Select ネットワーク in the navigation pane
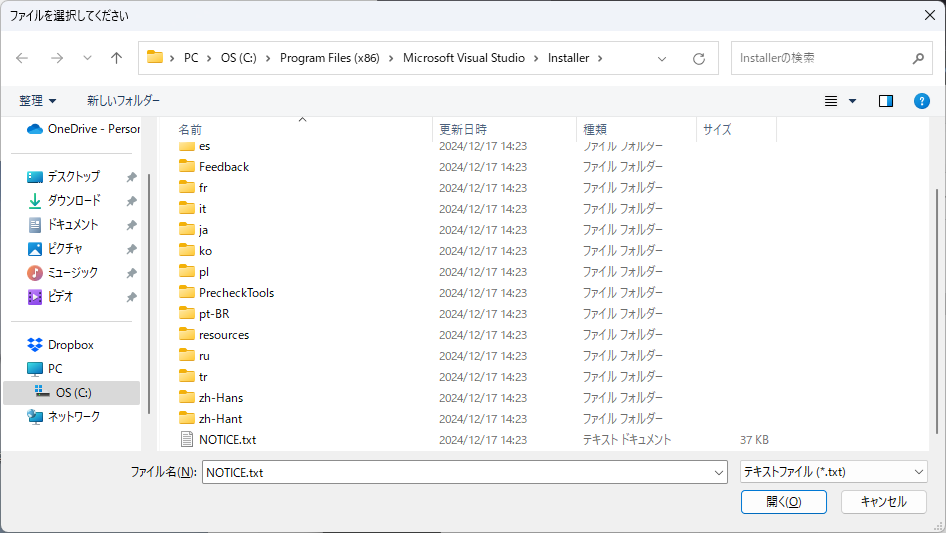This screenshot has height=533, width=946. pyautogui.click(x=74, y=417)
